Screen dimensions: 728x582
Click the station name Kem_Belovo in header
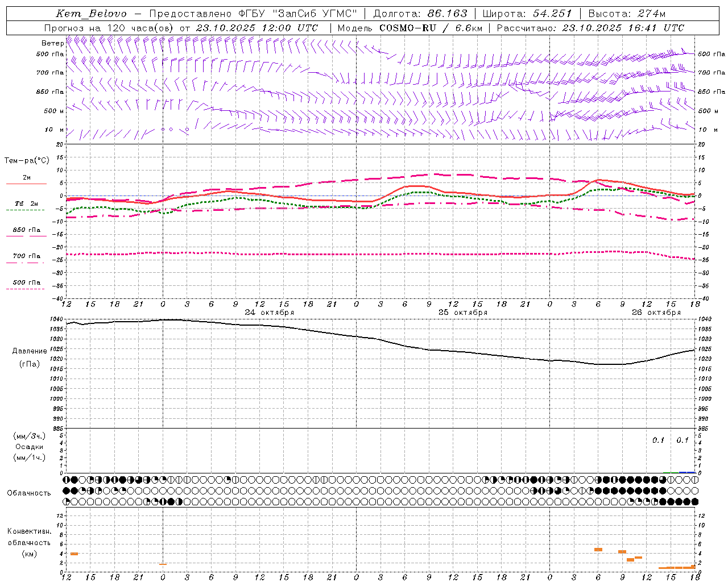point(91,14)
